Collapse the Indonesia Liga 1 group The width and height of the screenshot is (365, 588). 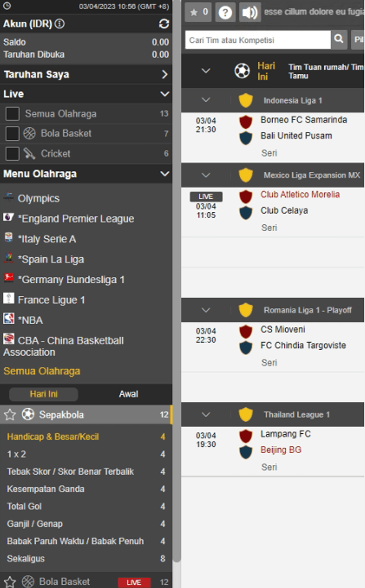206,100
